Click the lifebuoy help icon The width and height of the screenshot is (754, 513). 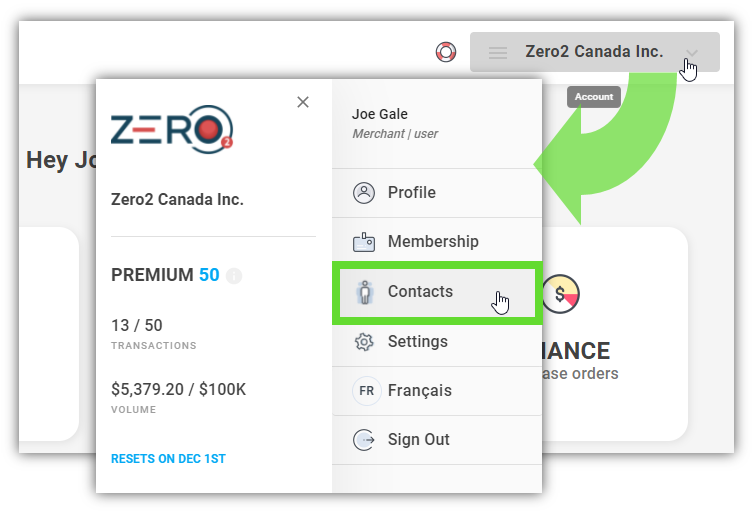point(446,52)
